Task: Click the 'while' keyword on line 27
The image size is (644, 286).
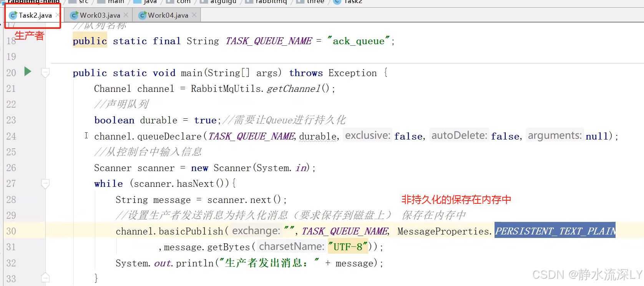Action: (x=108, y=184)
